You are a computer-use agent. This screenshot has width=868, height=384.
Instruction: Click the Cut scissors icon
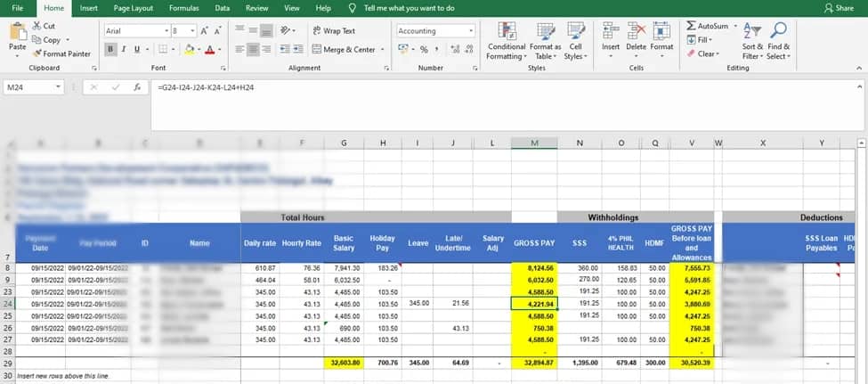(x=37, y=26)
